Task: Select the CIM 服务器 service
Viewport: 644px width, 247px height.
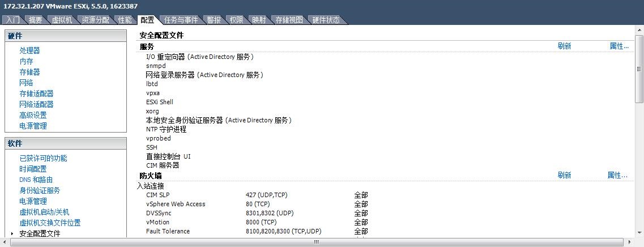Action: click(163, 165)
